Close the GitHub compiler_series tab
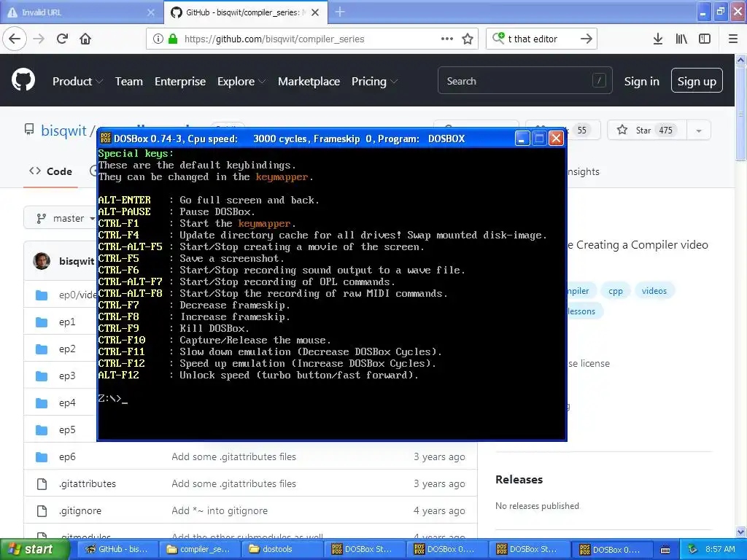 tap(315, 12)
